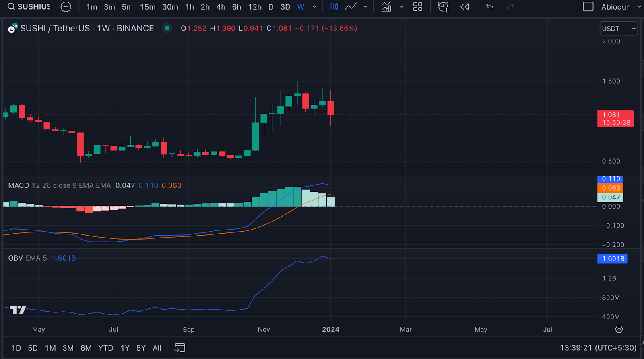Viewport: 644px width, 359px height.
Task: Show All date range
Action: (157, 348)
